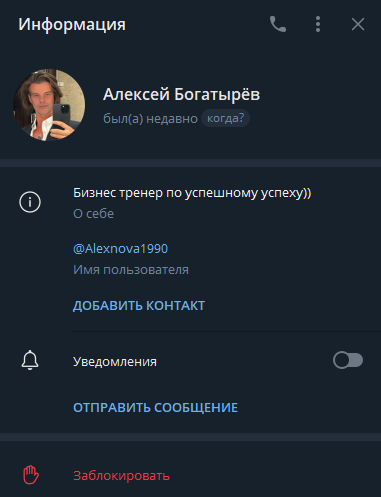Close the Информация panel
The image size is (381, 497).
(358, 24)
